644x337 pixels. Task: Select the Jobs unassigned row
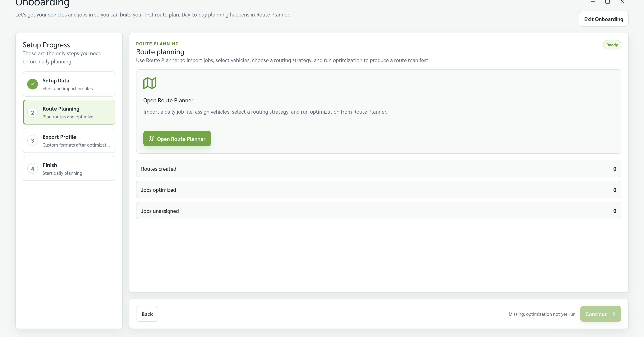(x=379, y=211)
